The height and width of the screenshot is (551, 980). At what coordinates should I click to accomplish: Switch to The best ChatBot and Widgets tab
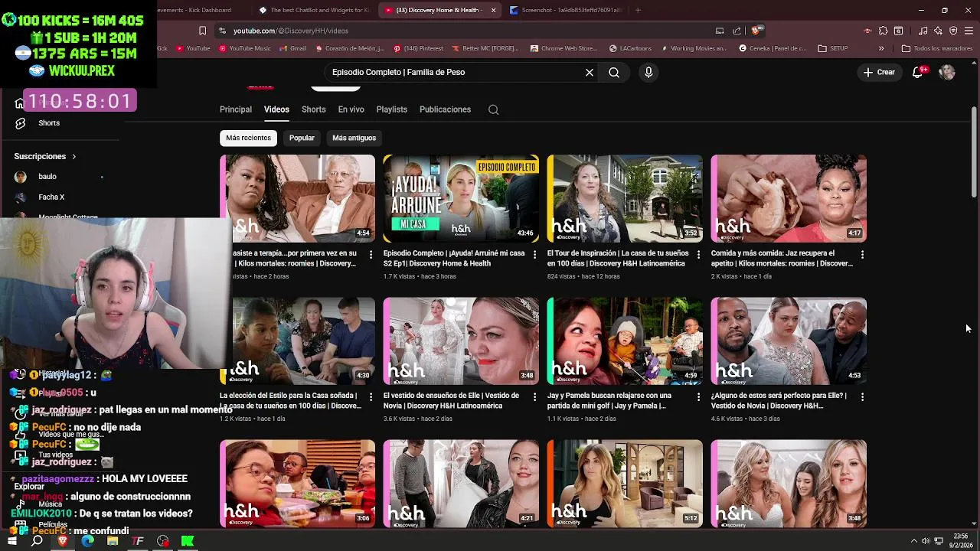point(314,10)
